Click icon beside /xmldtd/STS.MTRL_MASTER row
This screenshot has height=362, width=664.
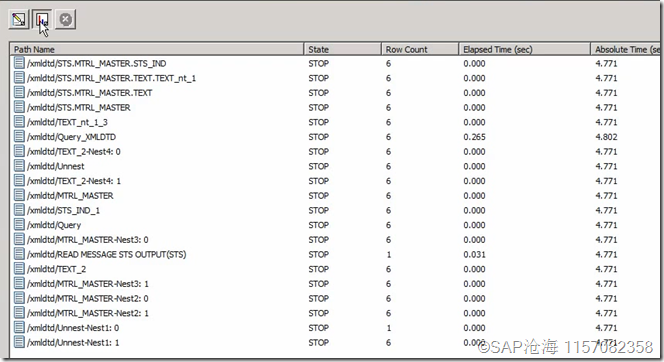(x=19, y=107)
